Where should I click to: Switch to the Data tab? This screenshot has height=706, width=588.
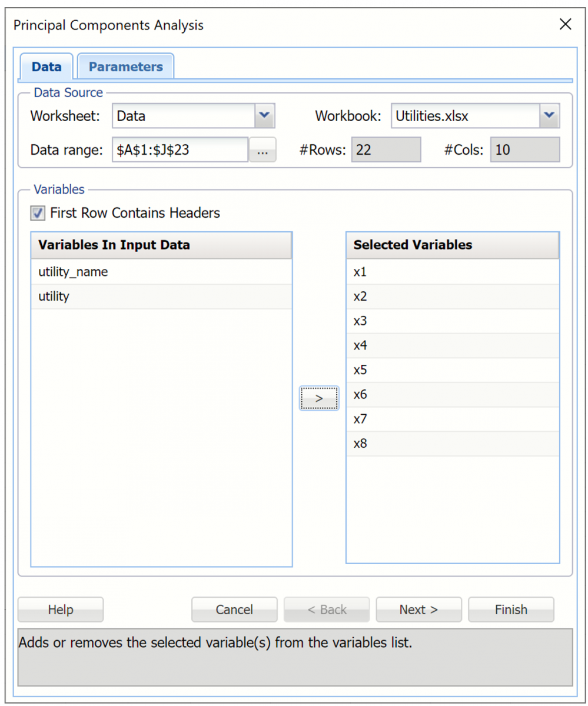[x=46, y=66]
